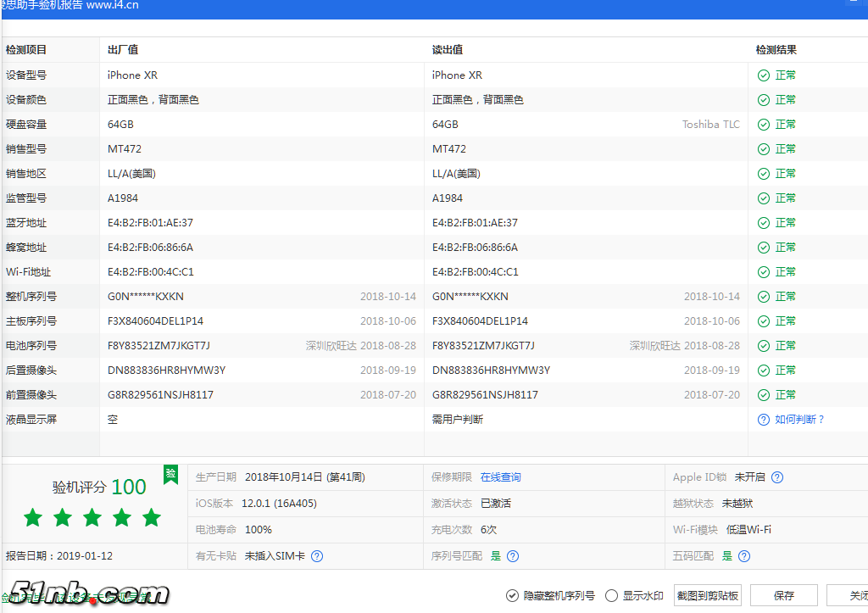Select the Toshiba TLC label in 硬盘容量 row
This screenshot has width=868, height=613.
(711, 124)
